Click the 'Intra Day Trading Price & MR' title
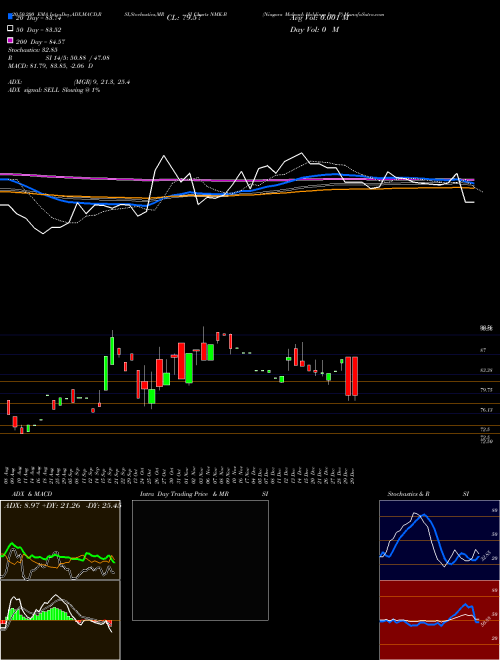The height and width of the screenshot is (660, 500). click(184, 494)
